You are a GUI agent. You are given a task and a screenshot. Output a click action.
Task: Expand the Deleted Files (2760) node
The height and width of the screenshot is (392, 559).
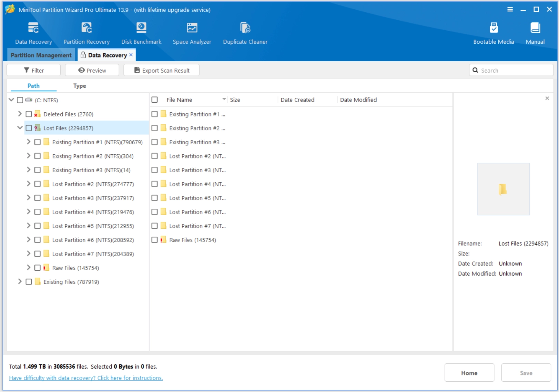(x=20, y=114)
